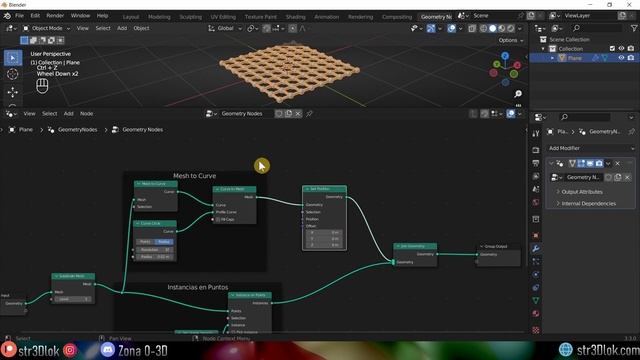Open the Particles properties tab
Screen dimensions: 640x360
pos(536,261)
